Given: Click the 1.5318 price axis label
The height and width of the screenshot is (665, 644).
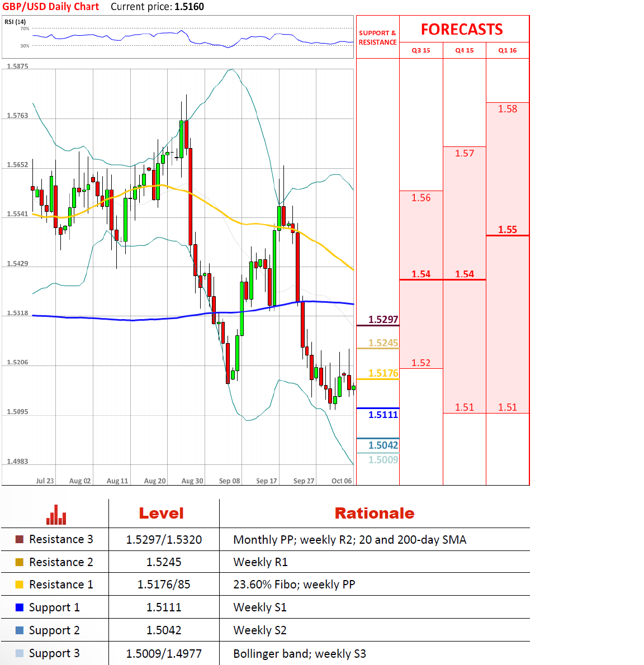Looking at the screenshot, I should tap(17, 313).
